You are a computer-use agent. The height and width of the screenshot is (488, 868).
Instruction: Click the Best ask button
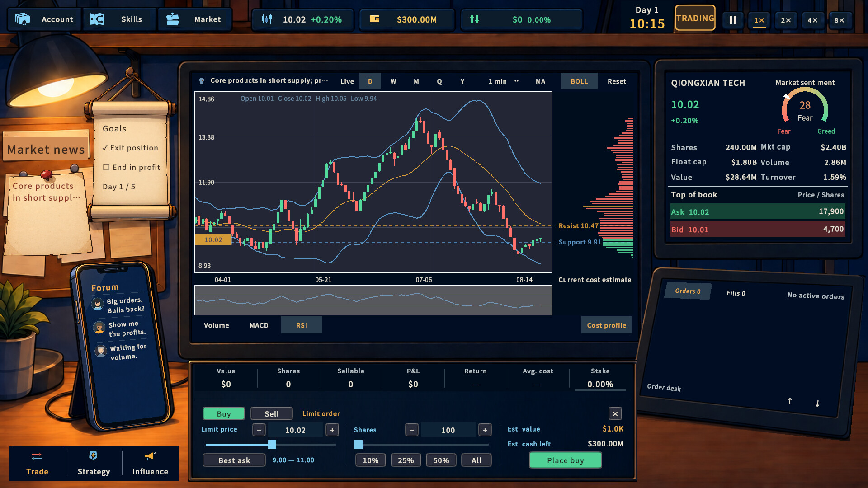[234, 460]
